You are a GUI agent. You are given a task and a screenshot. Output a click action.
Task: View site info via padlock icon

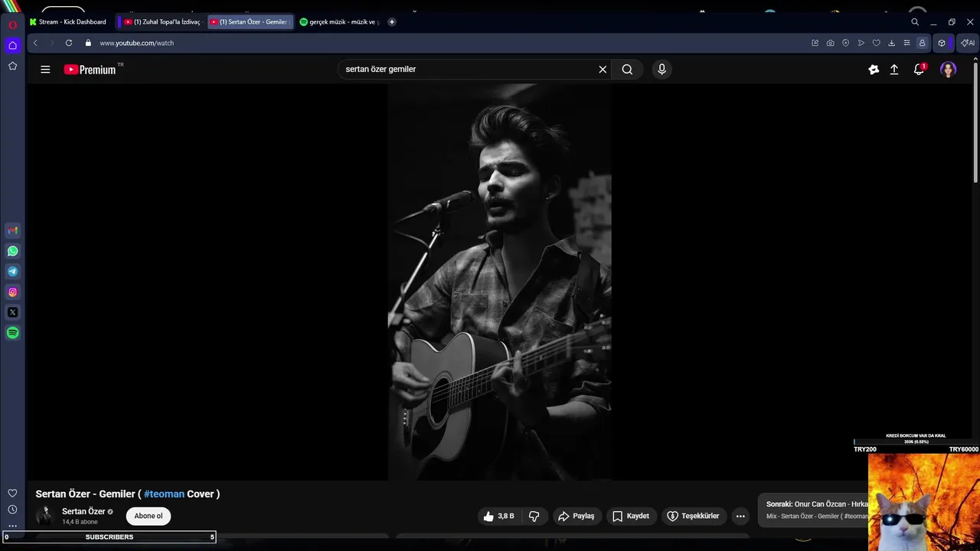pyautogui.click(x=88, y=44)
